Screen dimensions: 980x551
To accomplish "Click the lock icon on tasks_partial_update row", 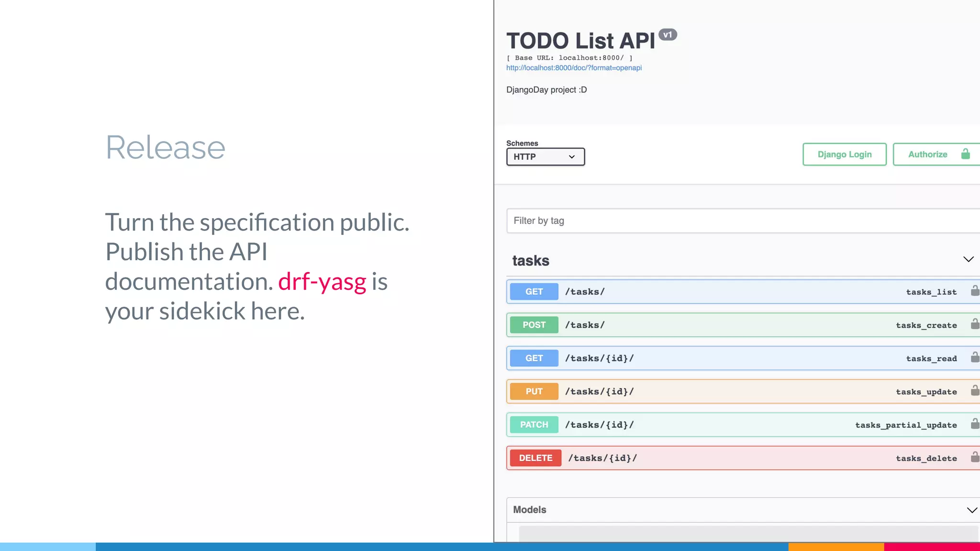I will (975, 423).
